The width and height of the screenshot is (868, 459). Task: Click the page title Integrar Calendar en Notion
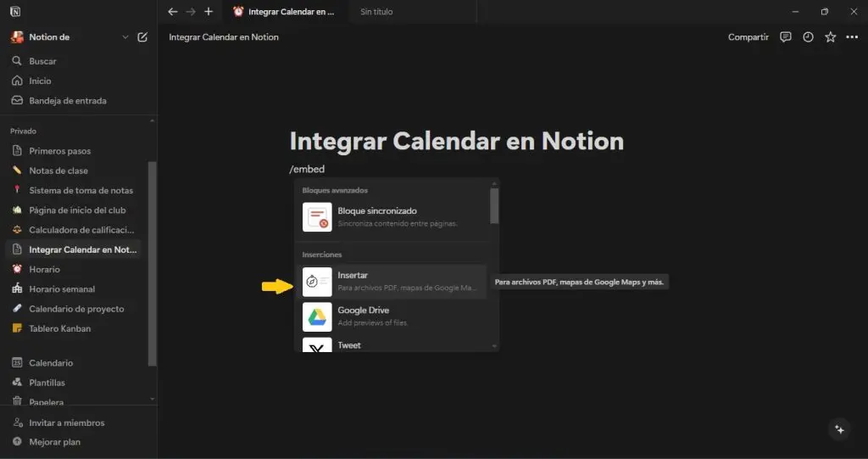click(457, 141)
